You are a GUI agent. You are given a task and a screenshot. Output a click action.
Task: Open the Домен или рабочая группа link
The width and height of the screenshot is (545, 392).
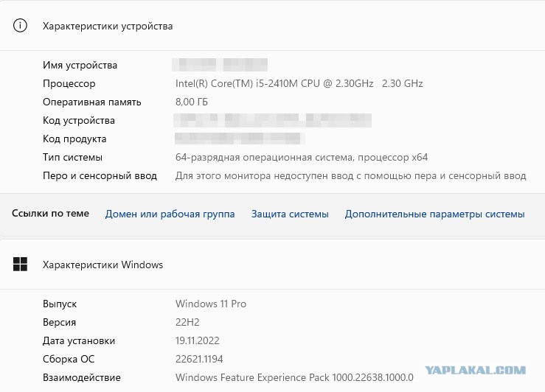coord(170,214)
